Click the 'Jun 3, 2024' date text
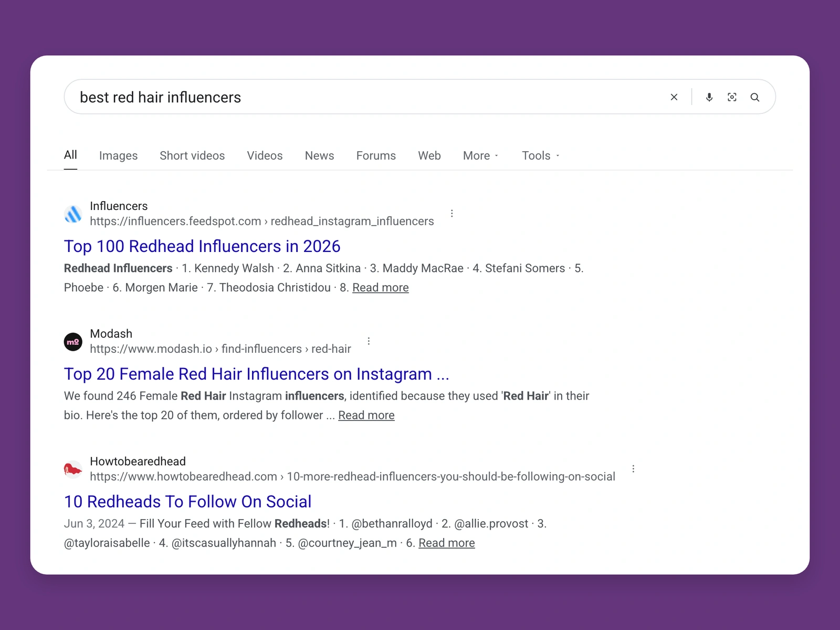The image size is (840, 630). point(94,523)
